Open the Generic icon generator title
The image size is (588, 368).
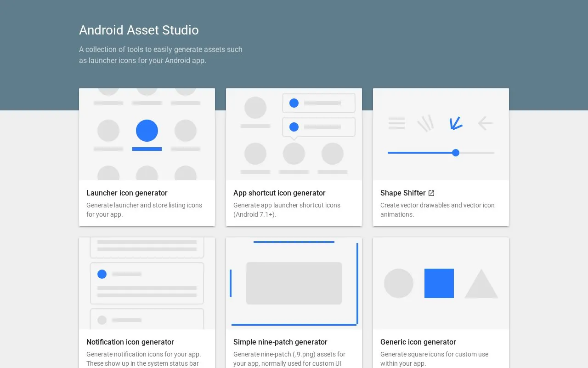[418, 342]
